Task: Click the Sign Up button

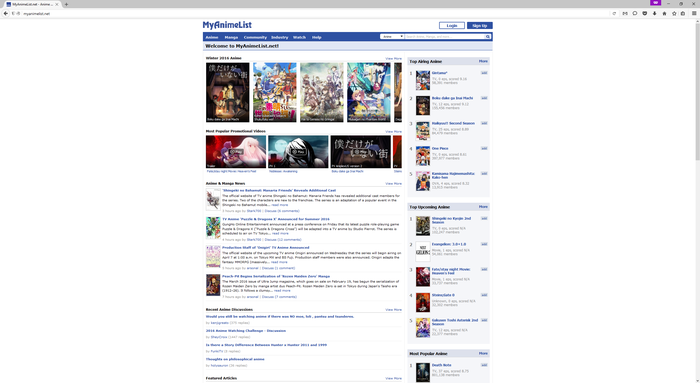Action: [479, 25]
